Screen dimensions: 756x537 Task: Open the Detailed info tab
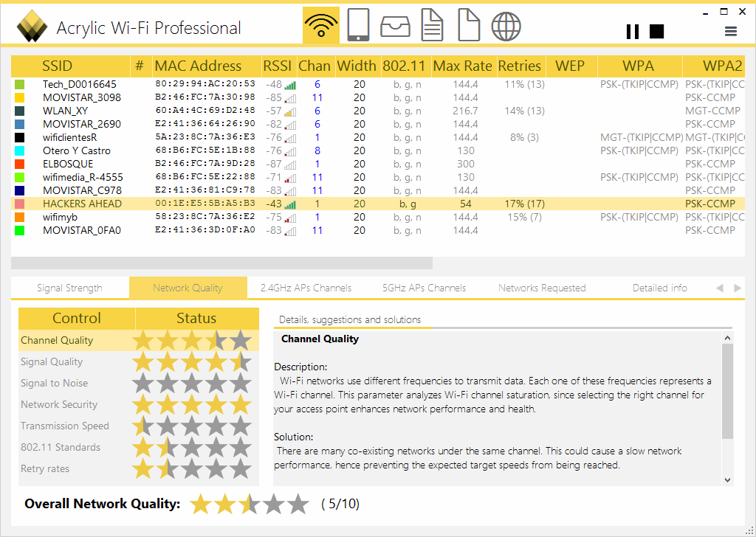[x=660, y=288]
